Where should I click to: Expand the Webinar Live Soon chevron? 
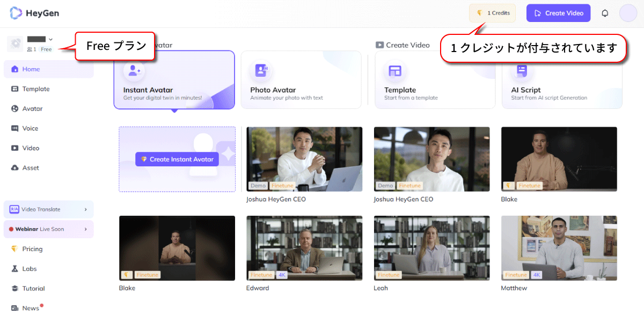click(86, 229)
